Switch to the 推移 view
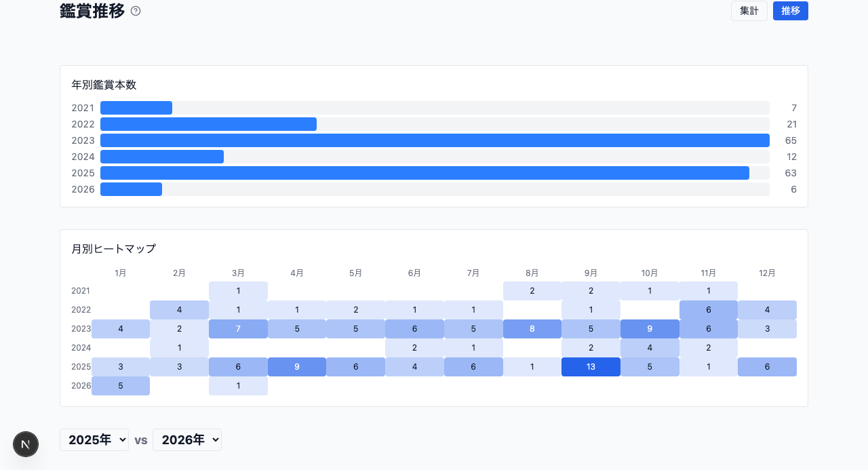 tap(790, 11)
